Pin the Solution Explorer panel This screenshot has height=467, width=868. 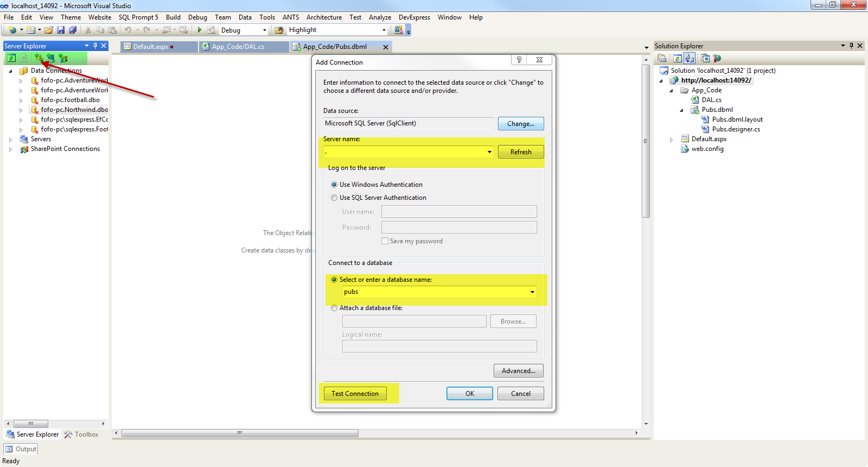click(x=851, y=46)
